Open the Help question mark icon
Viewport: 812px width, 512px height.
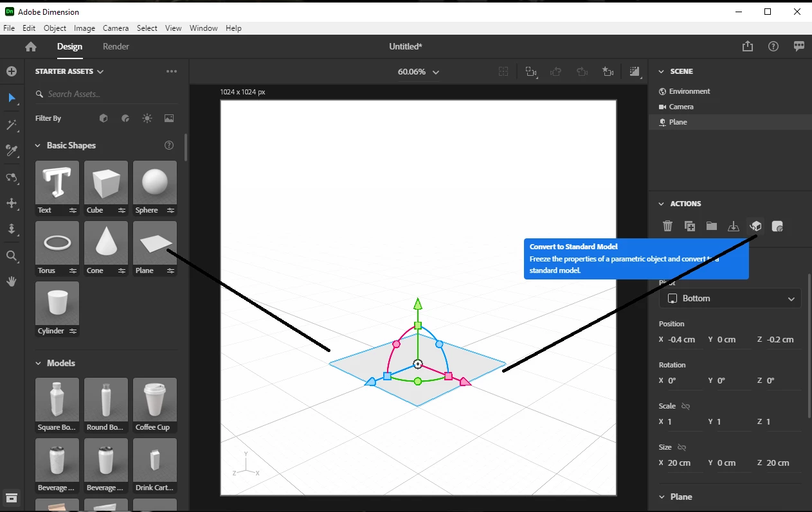coord(773,46)
